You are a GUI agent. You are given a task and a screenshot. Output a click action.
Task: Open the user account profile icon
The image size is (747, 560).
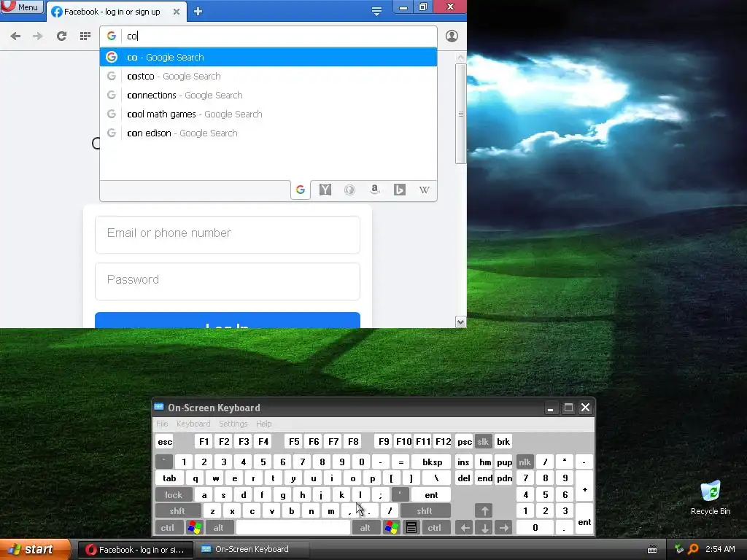[x=452, y=36]
